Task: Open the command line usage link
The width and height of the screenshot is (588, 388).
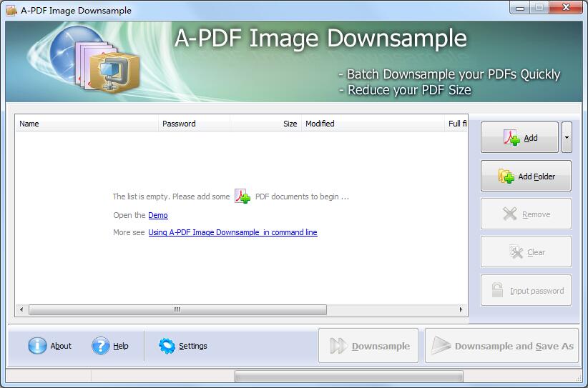Action: click(232, 232)
